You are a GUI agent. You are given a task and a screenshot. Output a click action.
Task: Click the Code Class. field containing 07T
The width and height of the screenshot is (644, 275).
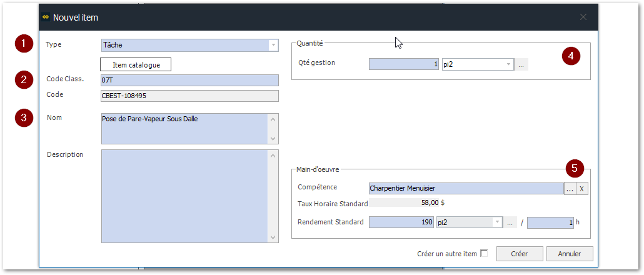(189, 80)
